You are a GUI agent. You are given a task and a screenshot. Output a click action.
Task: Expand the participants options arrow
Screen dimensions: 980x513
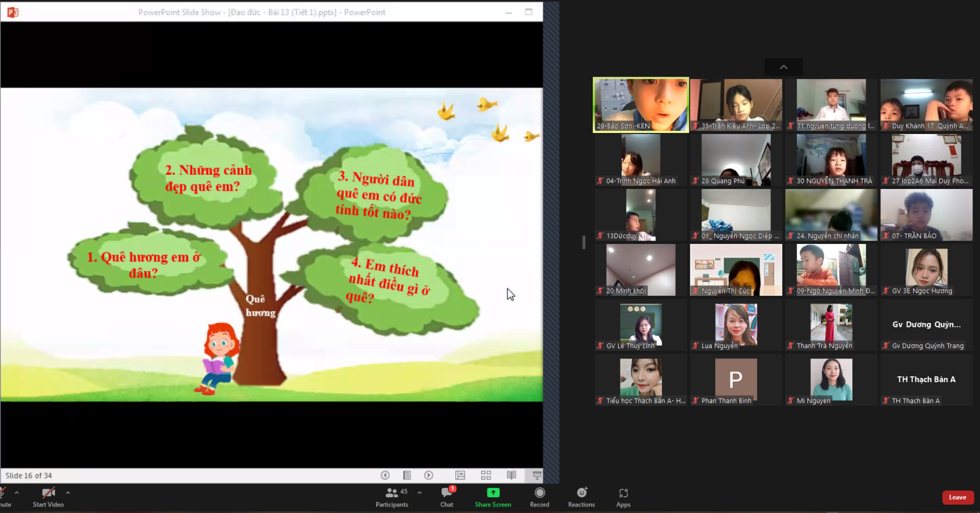coord(419,492)
